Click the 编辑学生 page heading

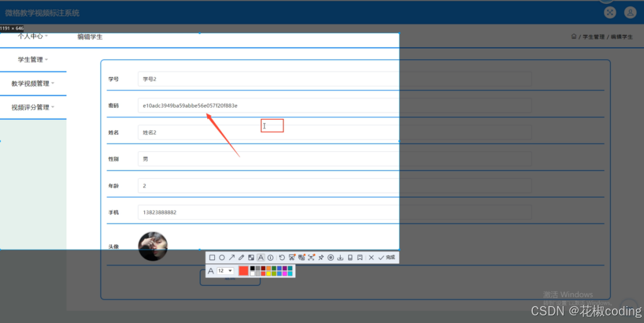(x=90, y=37)
